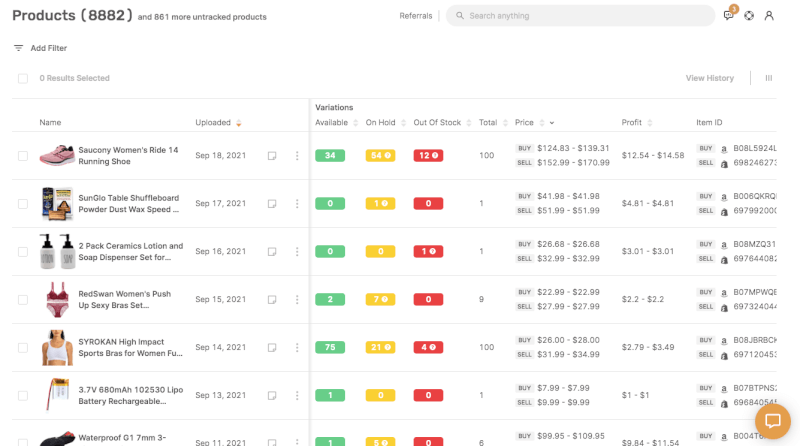The width and height of the screenshot is (800, 446).
Task: Select checkbox for SunGlo Table Shuffleboard
Action: [23, 204]
